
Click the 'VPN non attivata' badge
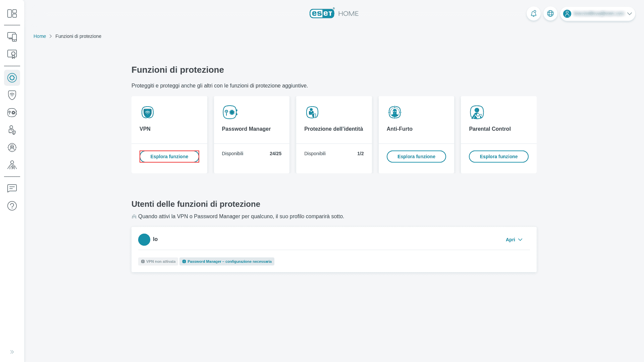158,261
